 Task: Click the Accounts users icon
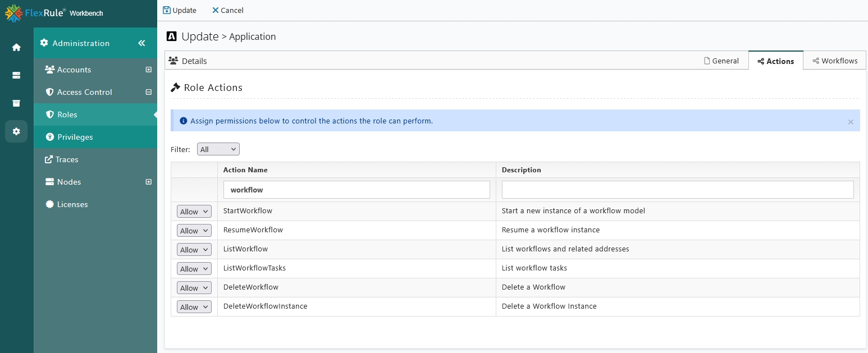(x=49, y=70)
